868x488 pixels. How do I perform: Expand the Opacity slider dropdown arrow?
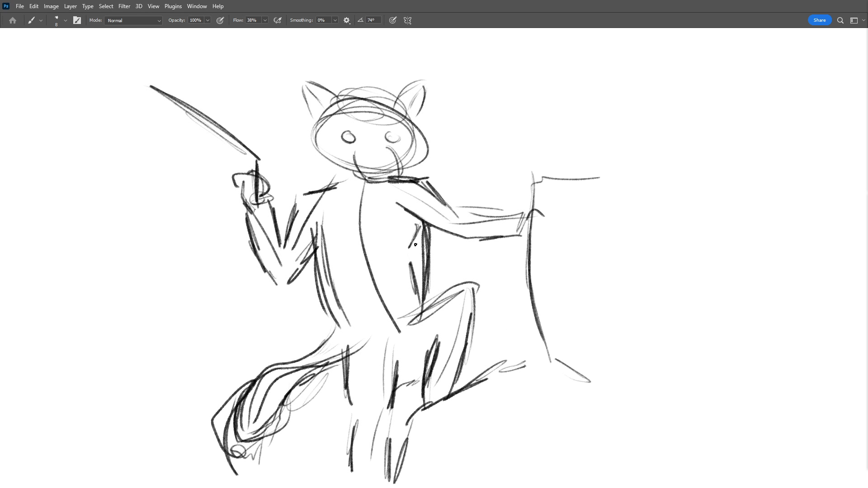pos(208,20)
